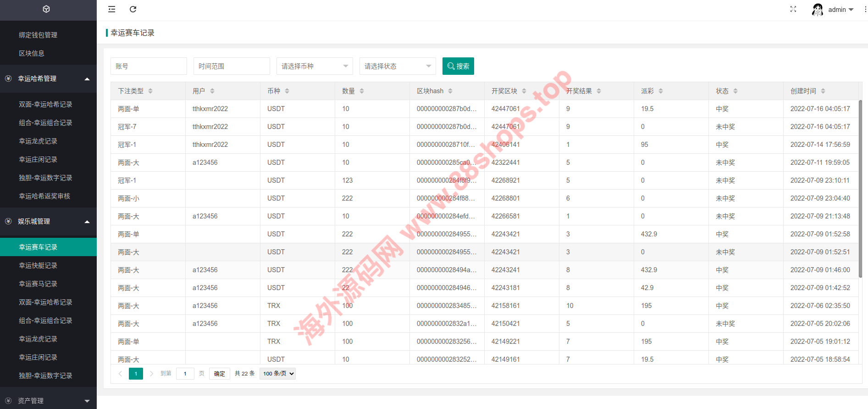Go to 区块信息 menu item
868x409 pixels.
(x=32, y=53)
